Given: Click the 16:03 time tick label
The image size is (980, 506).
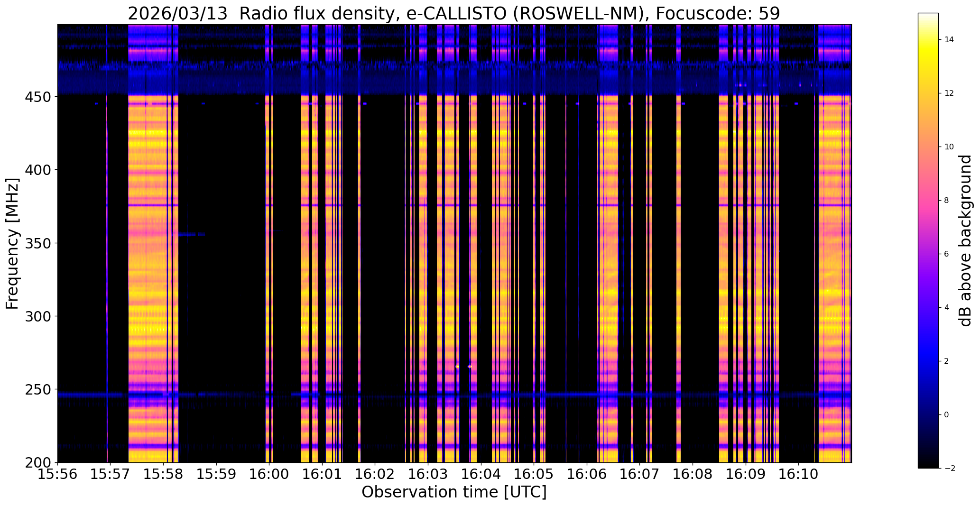Looking at the screenshot, I should pyautogui.click(x=428, y=473).
